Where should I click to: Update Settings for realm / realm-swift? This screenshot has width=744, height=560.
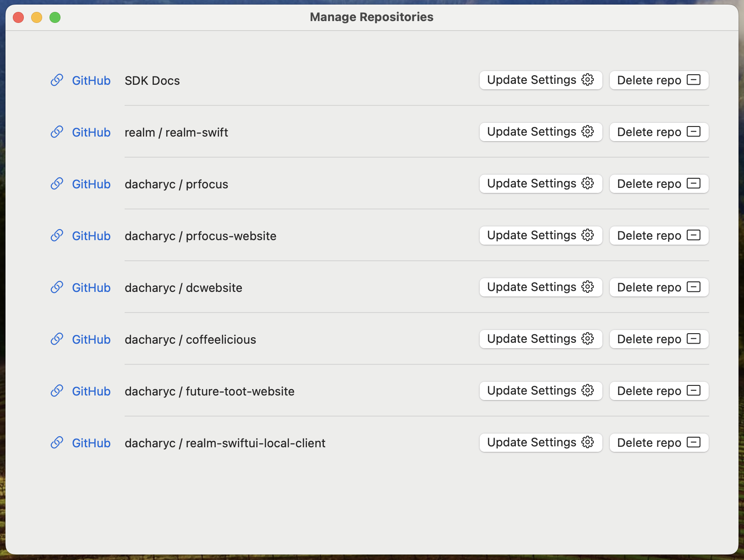click(541, 132)
